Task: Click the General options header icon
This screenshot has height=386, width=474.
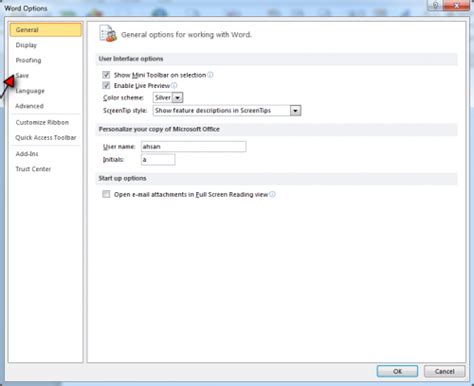Action: coord(108,34)
